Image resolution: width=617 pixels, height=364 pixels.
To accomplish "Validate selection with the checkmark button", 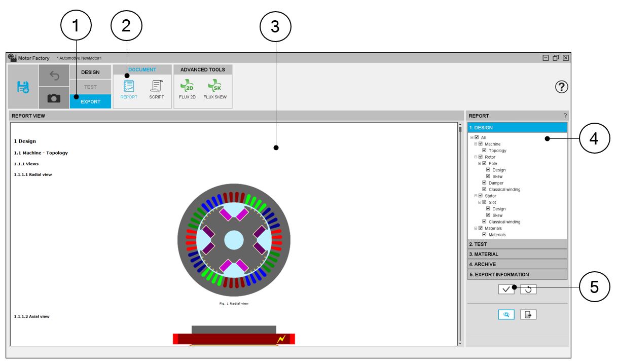I will pos(506,289).
